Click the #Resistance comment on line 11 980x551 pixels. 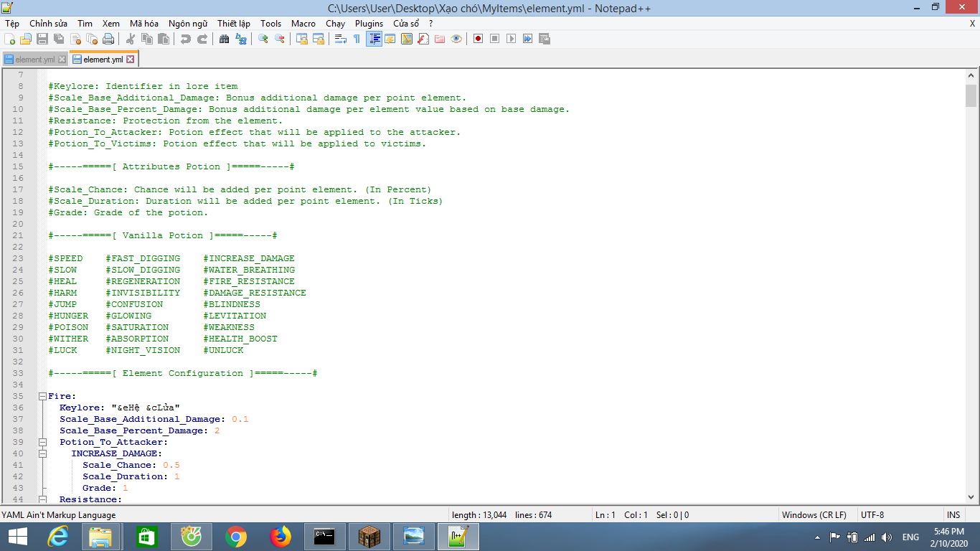(x=166, y=121)
